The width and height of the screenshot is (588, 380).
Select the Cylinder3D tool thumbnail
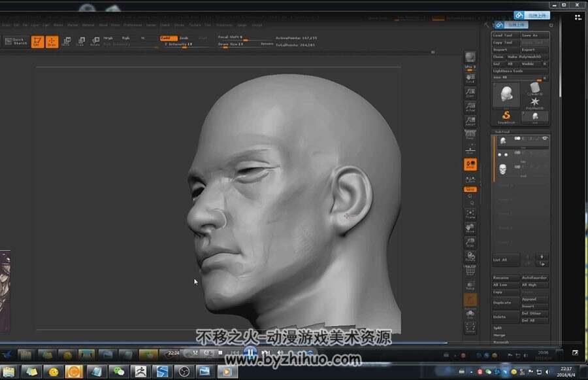[535, 89]
